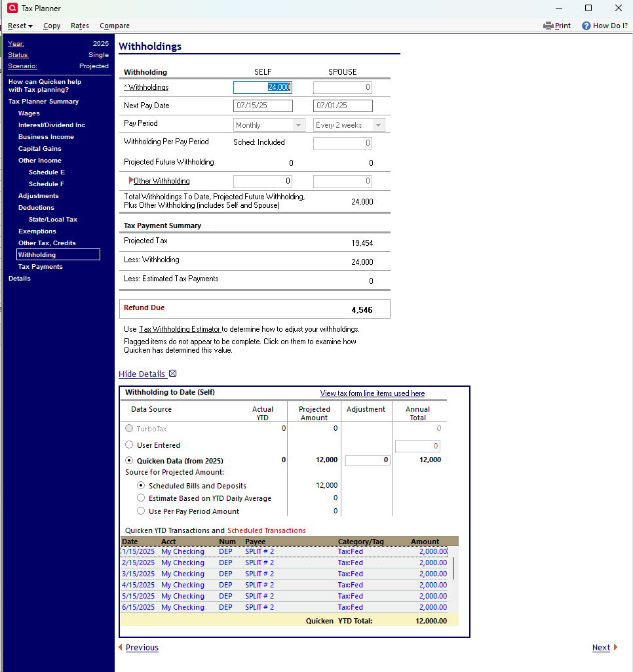Choose Use Per Pay Period Amount
Screen dimensions: 633x672
pos(141,511)
